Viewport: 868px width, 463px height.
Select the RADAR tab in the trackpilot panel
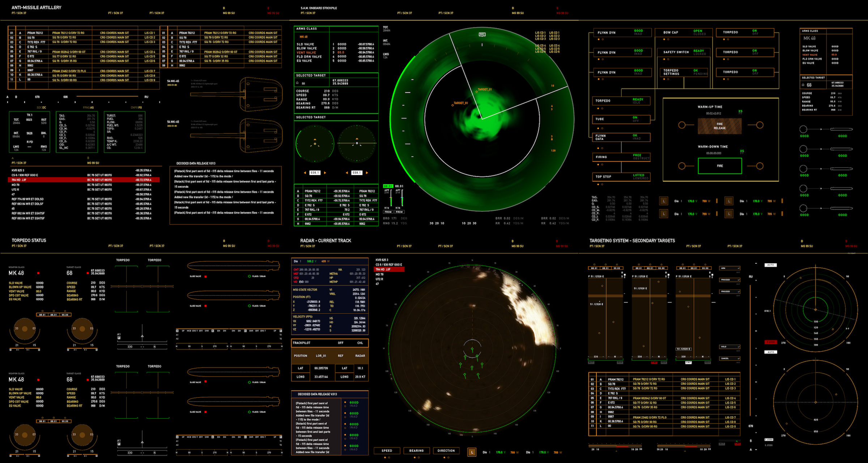coord(360,356)
